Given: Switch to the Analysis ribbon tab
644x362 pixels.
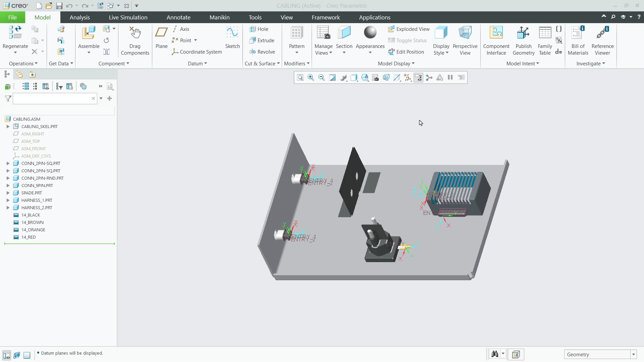Looking at the screenshot, I should point(79,17).
